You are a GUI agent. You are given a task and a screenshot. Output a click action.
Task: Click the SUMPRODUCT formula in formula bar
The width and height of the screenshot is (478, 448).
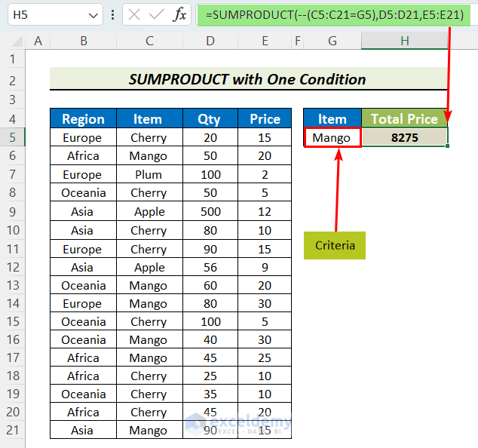[x=334, y=14]
